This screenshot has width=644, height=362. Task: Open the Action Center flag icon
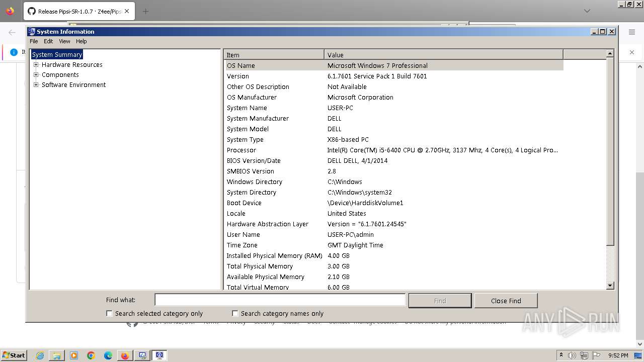pos(596,355)
